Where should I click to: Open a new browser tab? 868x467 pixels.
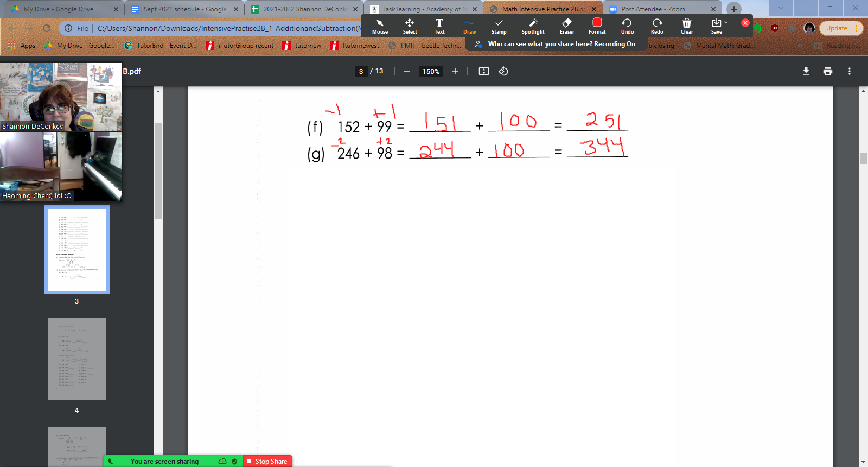pyautogui.click(x=733, y=9)
